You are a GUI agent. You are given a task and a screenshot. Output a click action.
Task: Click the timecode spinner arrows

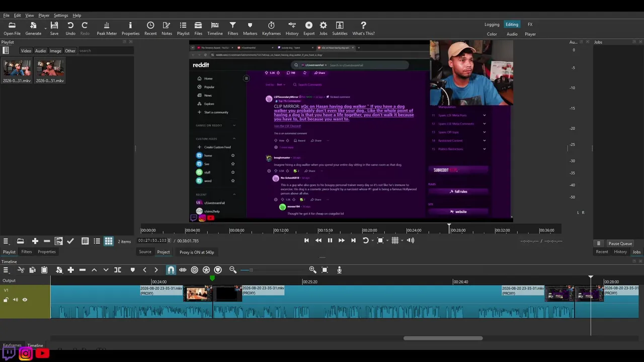click(x=169, y=241)
